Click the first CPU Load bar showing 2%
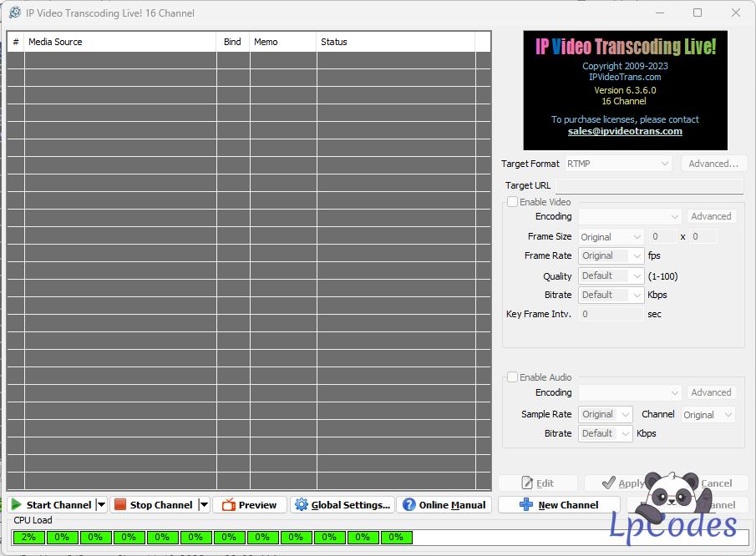 pyautogui.click(x=28, y=537)
